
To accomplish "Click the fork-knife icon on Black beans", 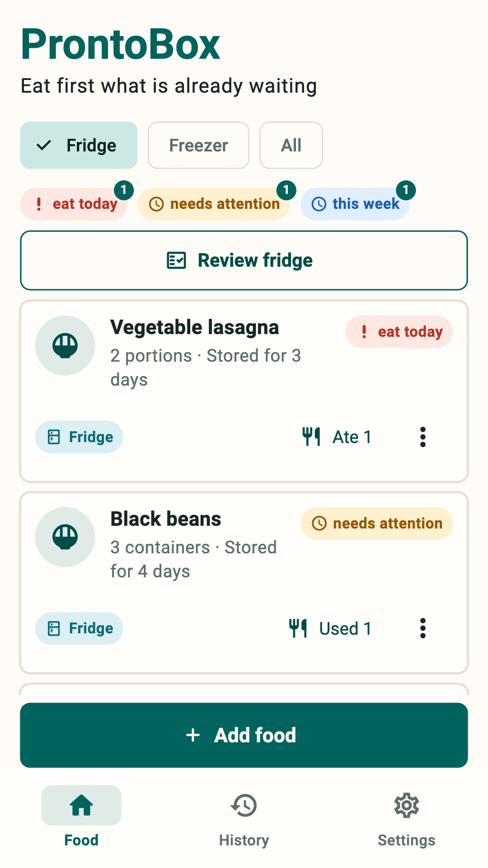I will point(298,628).
